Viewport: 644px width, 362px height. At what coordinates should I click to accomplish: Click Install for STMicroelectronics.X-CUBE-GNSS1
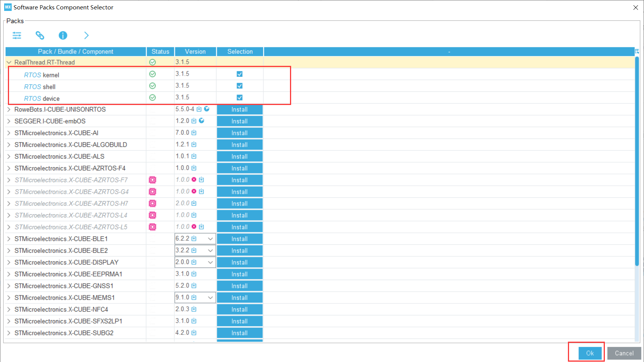pyautogui.click(x=240, y=286)
